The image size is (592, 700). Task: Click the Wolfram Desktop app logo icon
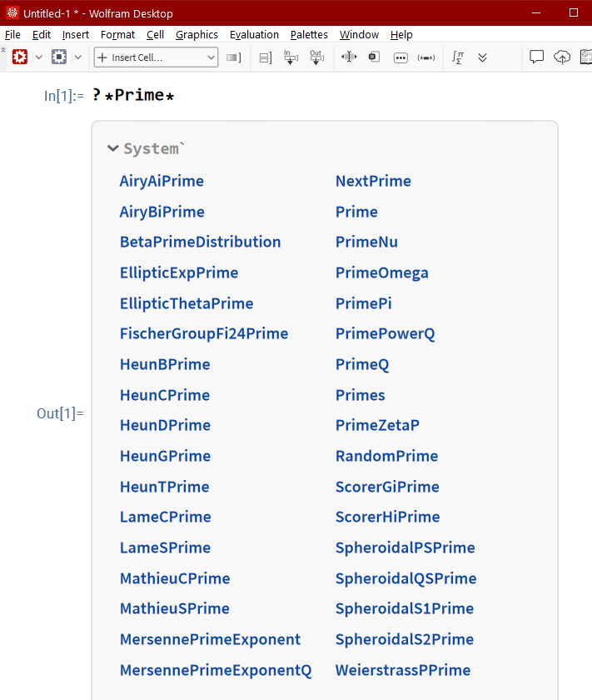[12, 13]
